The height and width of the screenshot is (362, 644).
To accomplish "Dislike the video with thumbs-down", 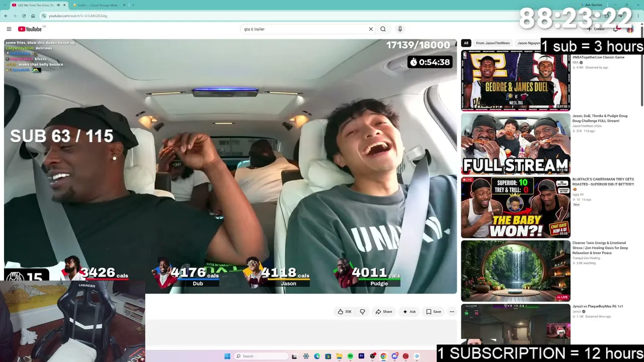I will 362,312.
